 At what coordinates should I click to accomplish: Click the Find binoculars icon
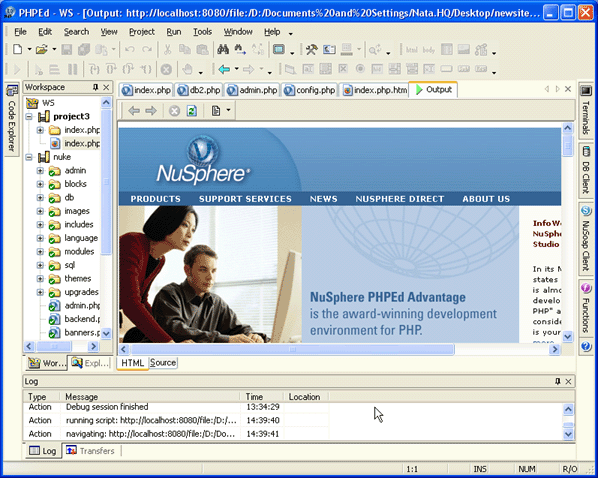[x=223, y=49]
